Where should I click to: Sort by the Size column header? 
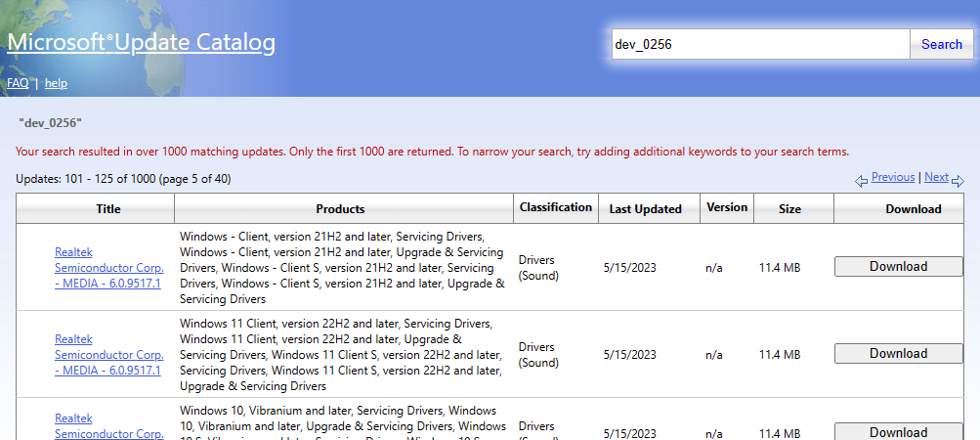pos(789,209)
